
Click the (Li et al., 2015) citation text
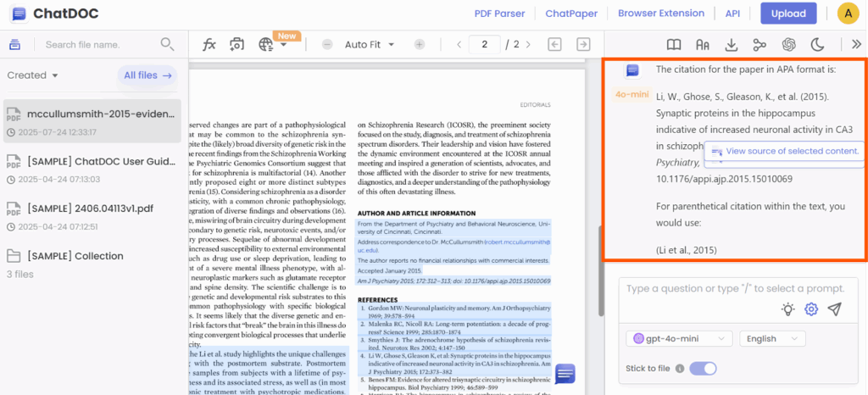tap(687, 250)
